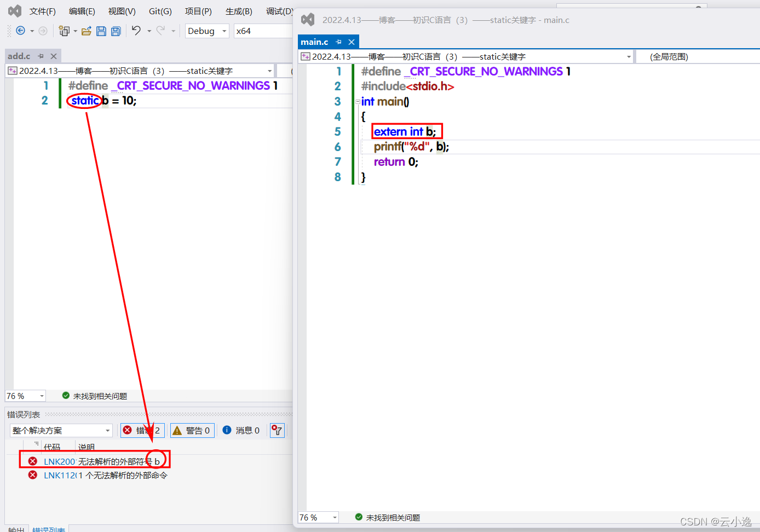
Task: Switch to the 输出 bottom tab
Action: coord(16,529)
